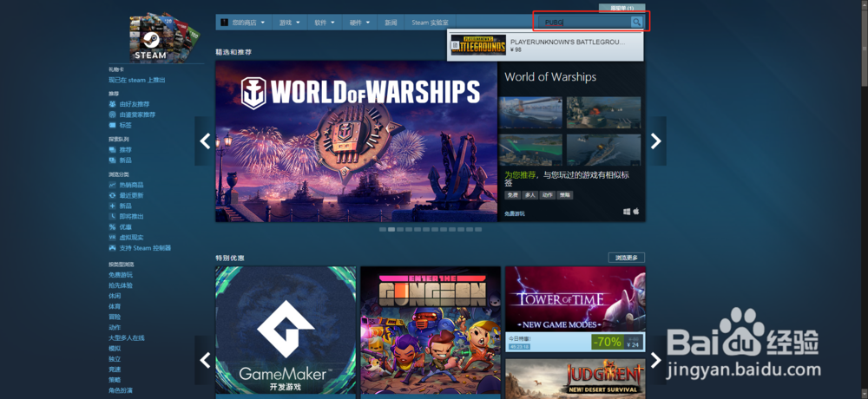868x399 pixels.
Task: Click the 免费 tag
Action: [513, 195]
